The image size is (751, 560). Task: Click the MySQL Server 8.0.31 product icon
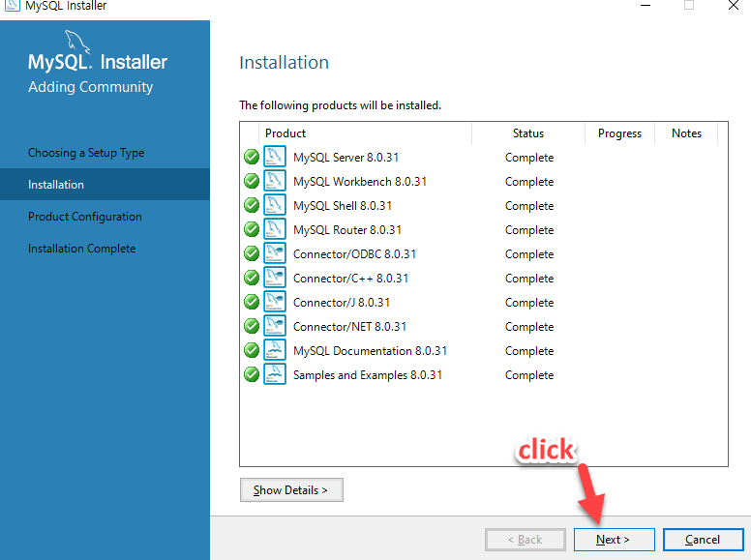coord(275,157)
